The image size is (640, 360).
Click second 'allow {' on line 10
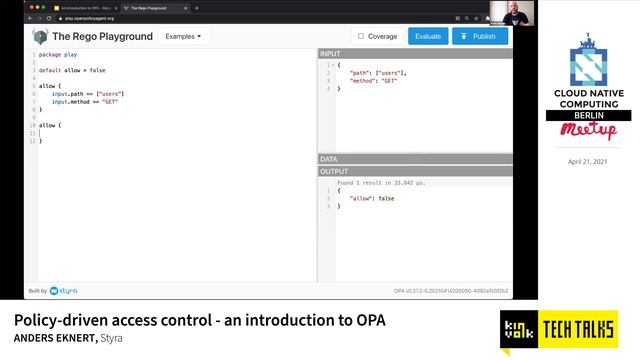[50, 125]
